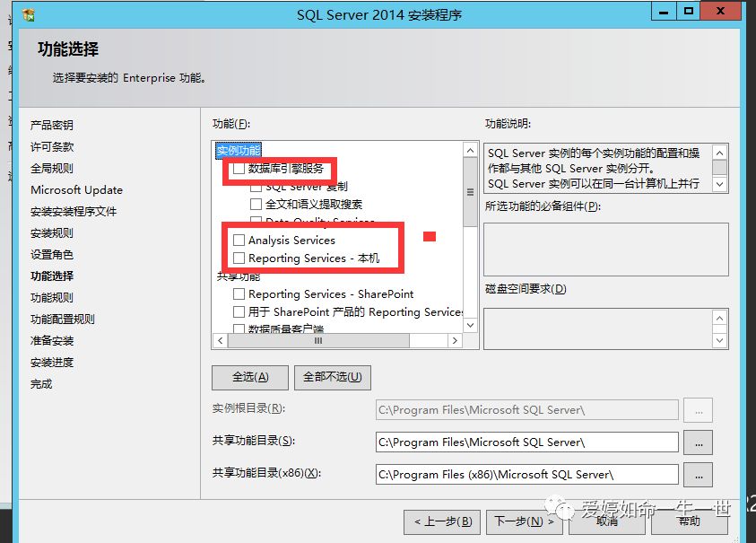Click 产品密钥 step in the left sidebar
This screenshot has width=756, height=543.
52,125
